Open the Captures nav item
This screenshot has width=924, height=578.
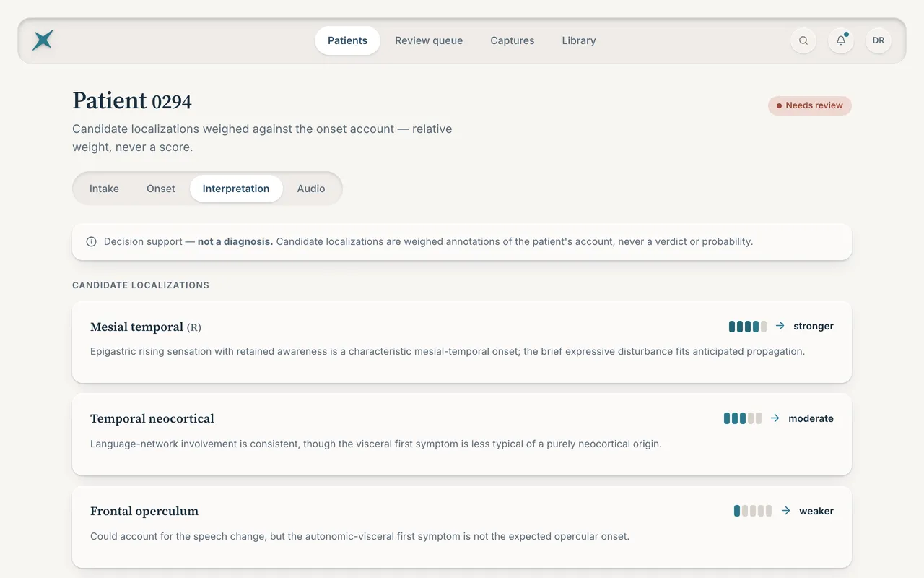(x=513, y=40)
